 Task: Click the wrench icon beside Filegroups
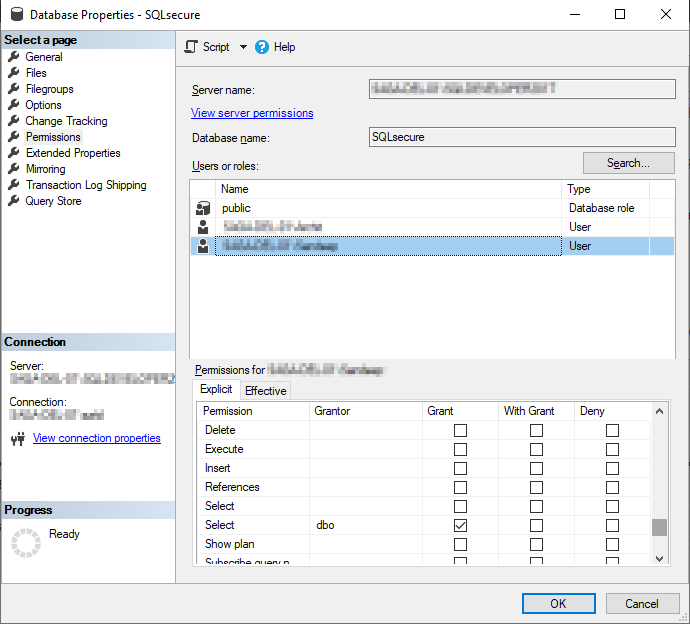[x=14, y=88]
